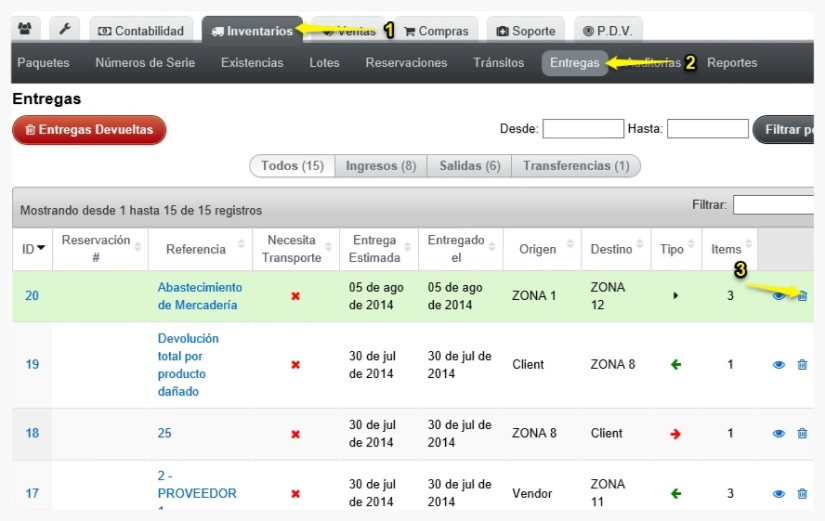Go to Tránsitos submenu

(498, 63)
